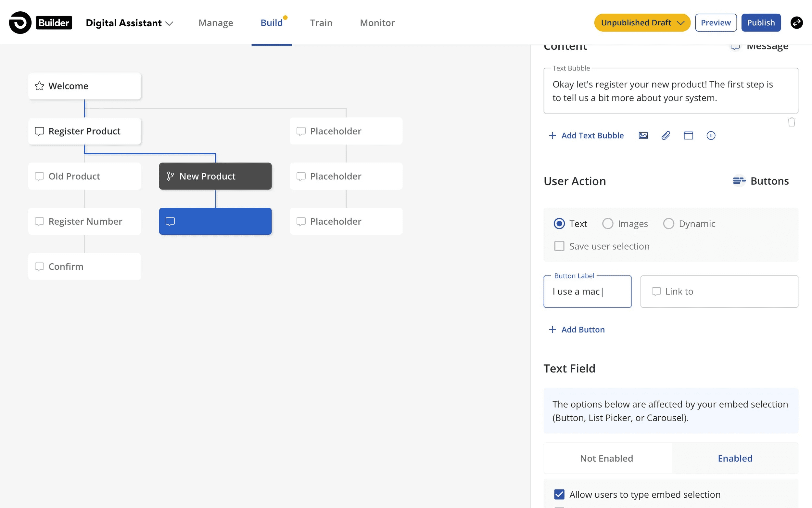Click the black swap arrows icon
Viewport: 812px width, 508px height.
pyautogui.click(x=796, y=23)
